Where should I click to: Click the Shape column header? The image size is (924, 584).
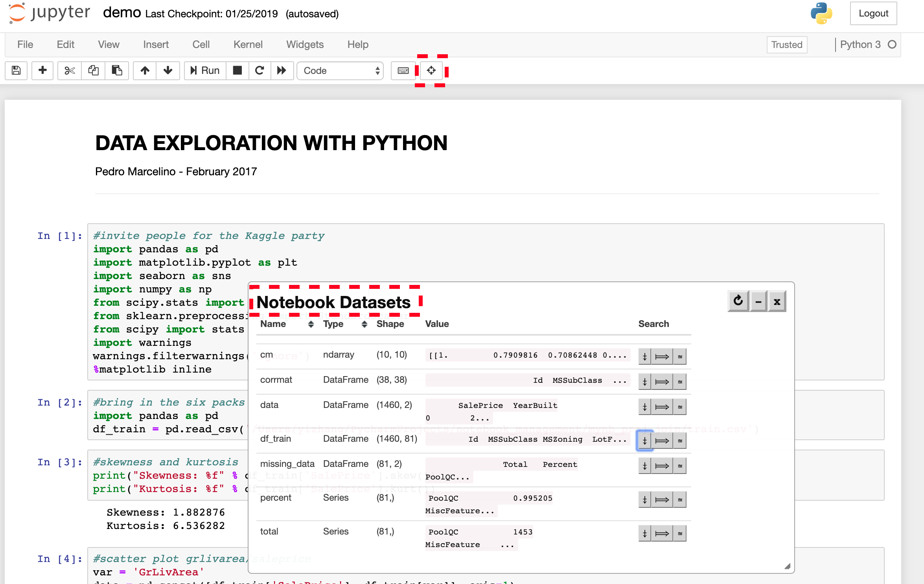pos(390,324)
